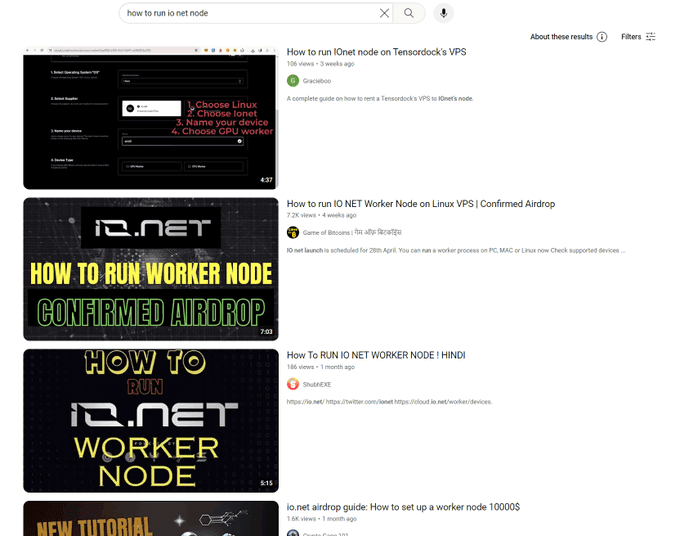Click the Gracieboo channel avatar
This screenshot has width=680, height=536.
(293, 81)
